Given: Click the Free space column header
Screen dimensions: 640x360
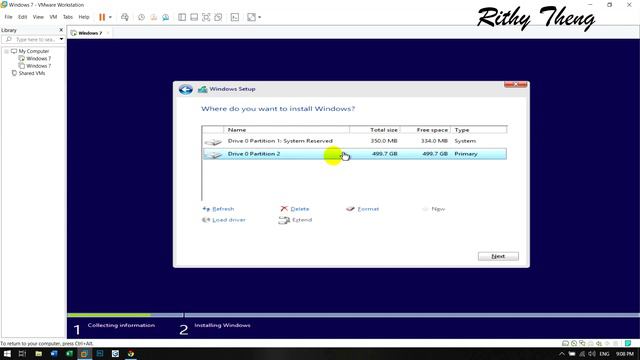Looking at the screenshot, I should (x=425, y=130).
